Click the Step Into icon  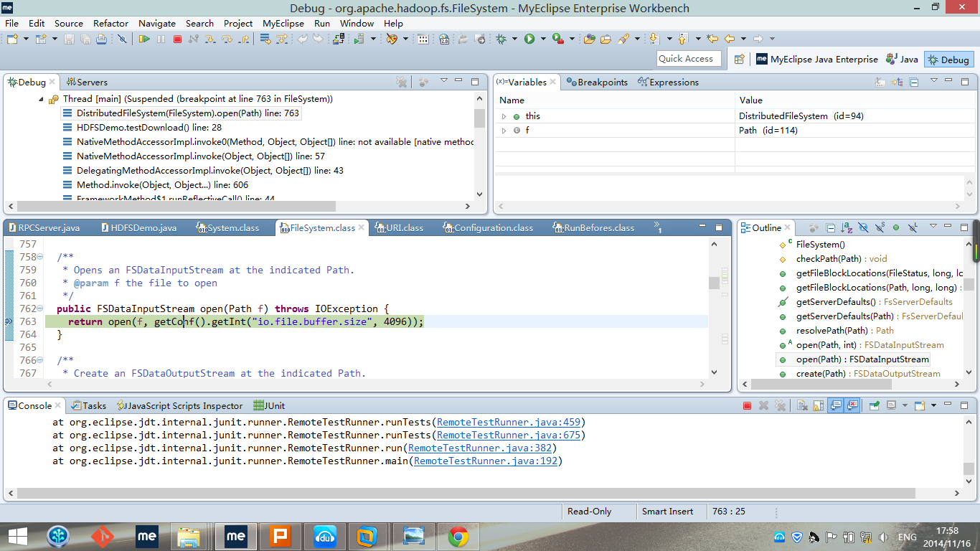pos(210,39)
